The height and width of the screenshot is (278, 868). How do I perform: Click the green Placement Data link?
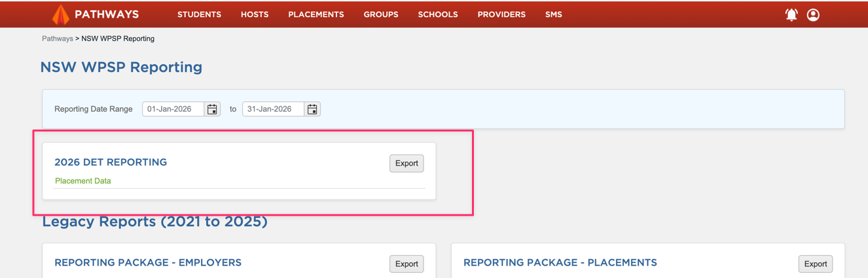(83, 181)
